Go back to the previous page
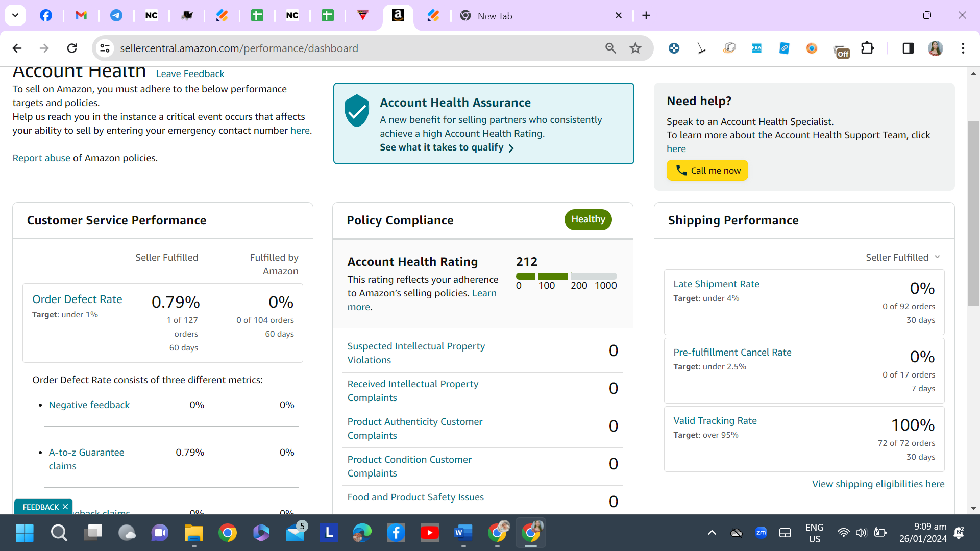Image resolution: width=980 pixels, height=551 pixels. [x=17, y=48]
